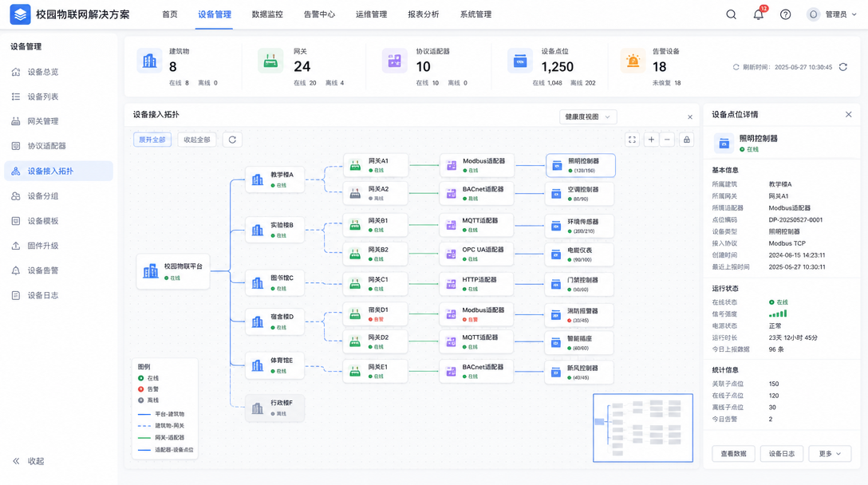Select 设备分组 in sidebar
This screenshot has width=868, height=485.
click(x=59, y=196)
